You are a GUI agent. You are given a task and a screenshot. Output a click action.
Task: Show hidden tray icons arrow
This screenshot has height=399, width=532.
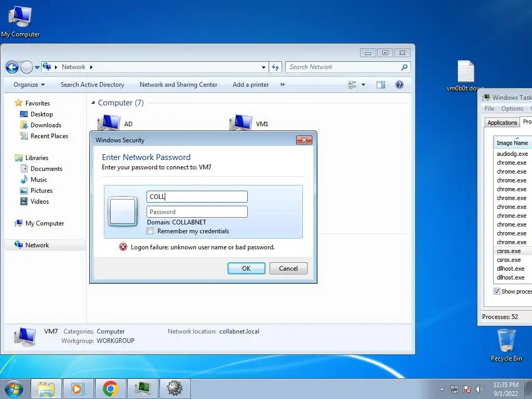pos(442,389)
